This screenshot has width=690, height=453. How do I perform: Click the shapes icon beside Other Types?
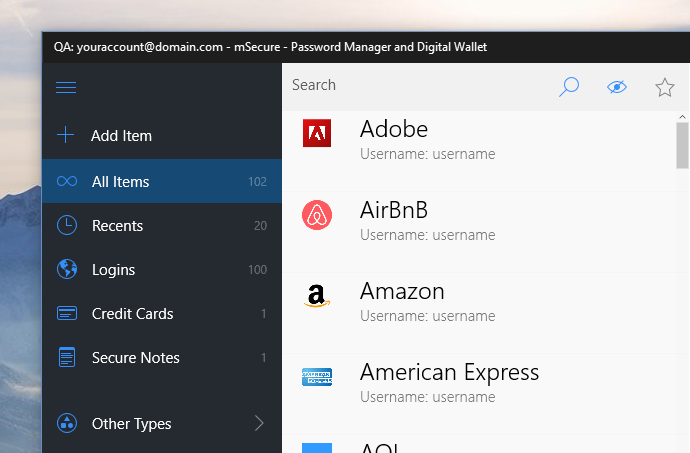(67, 423)
